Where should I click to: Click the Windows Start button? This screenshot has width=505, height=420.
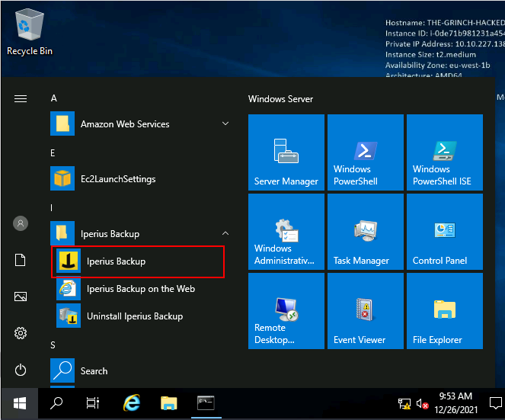coord(20,403)
